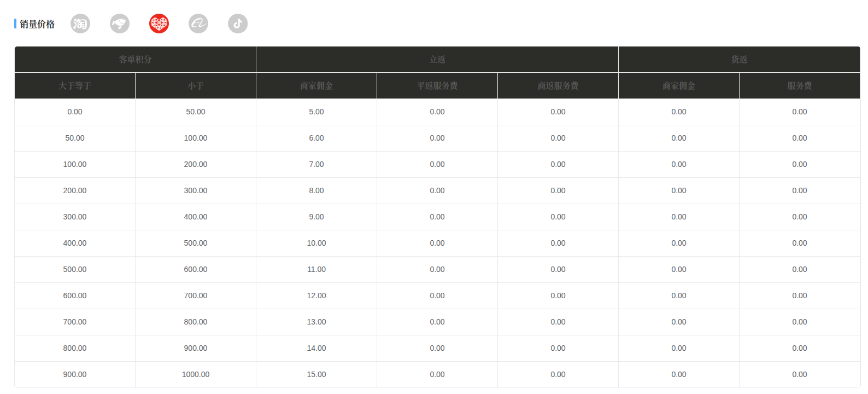
Task: Click 900.00 in the 大于等于 column
Action: [75, 374]
